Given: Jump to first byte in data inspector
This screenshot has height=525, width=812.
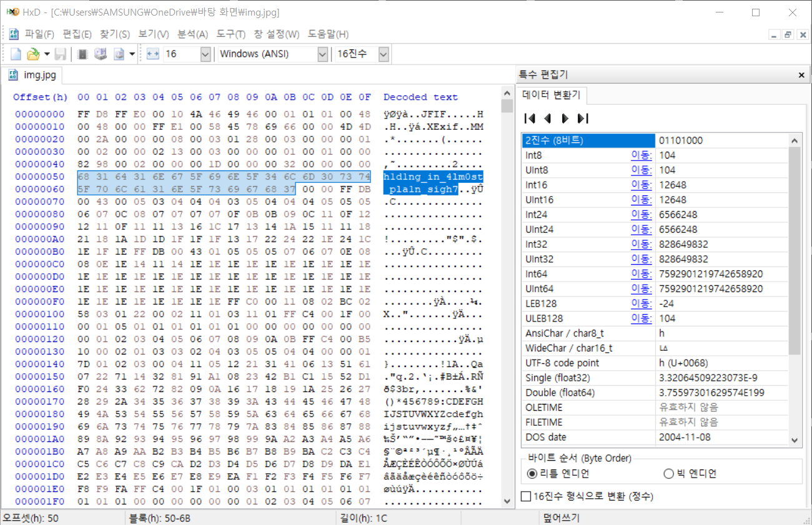Looking at the screenshot, I should pos(530,119).
